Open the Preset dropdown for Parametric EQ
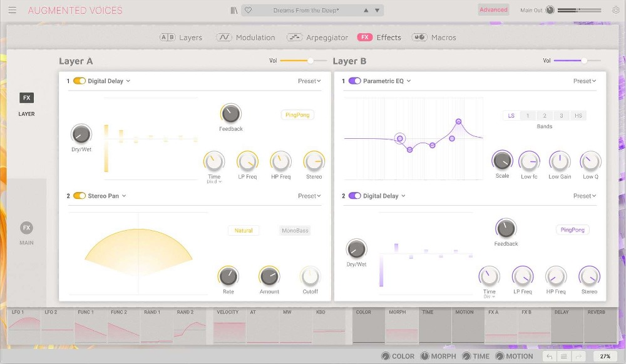Screen dimensions: 626x364 [x=583, y=81]
